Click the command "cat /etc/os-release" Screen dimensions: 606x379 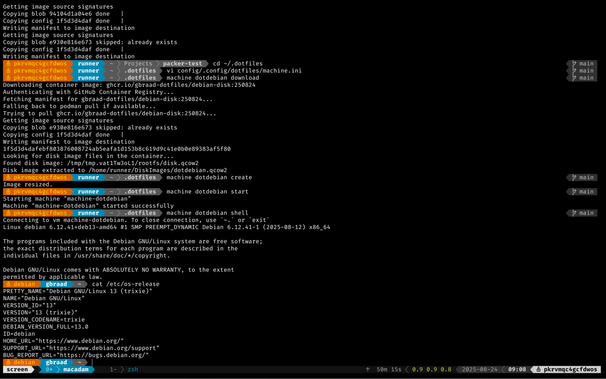click(126, 284)
